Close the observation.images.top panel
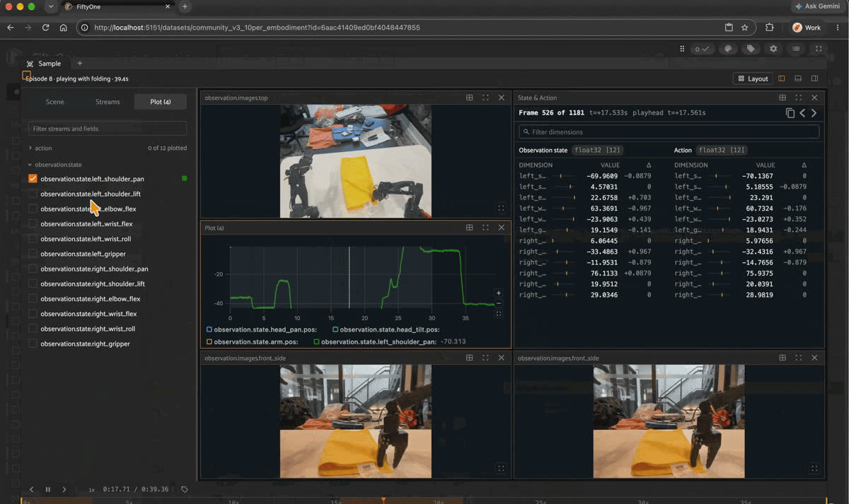 (x=502, y=98)
